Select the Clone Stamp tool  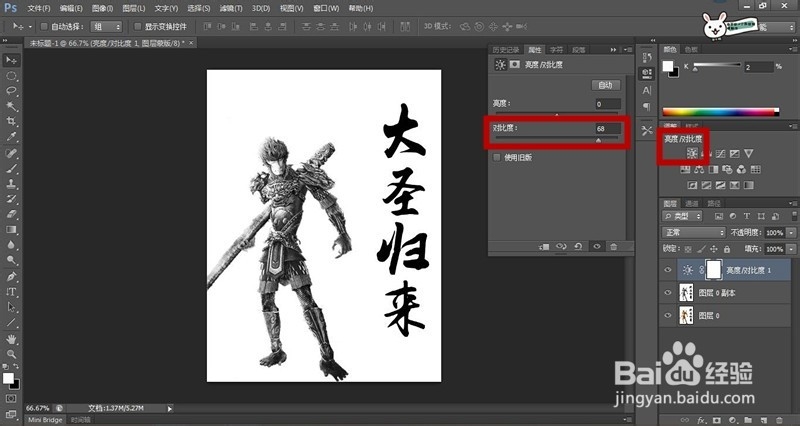11,184
